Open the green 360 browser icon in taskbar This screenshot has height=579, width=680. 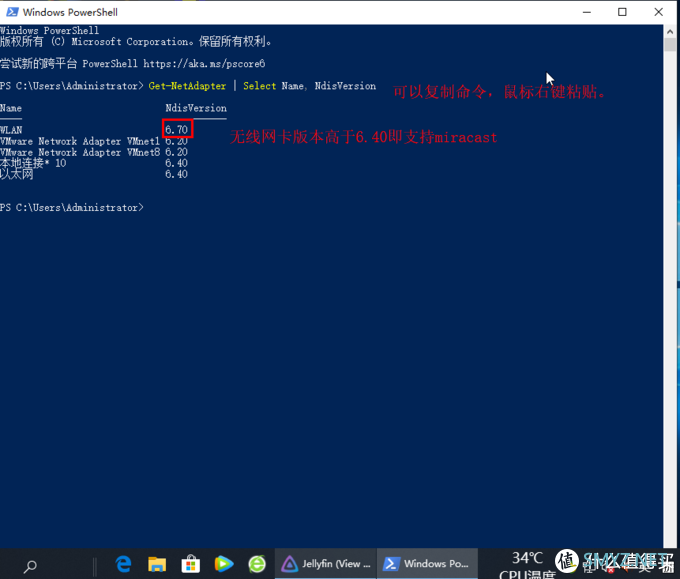coord(257,564)
